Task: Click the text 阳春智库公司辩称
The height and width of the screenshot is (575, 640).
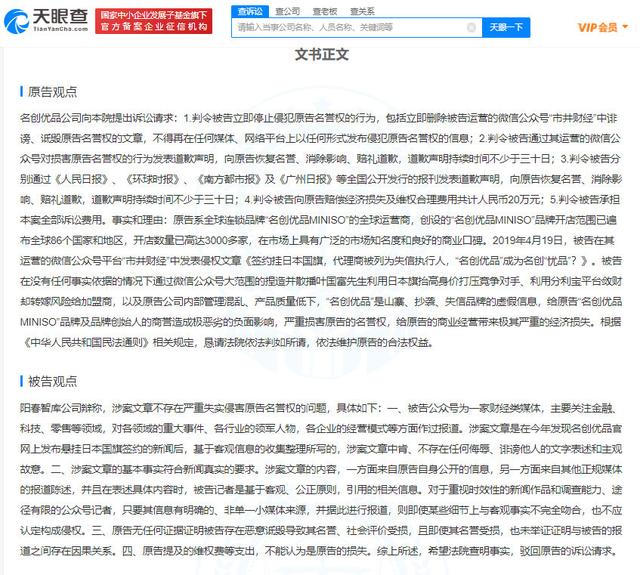Action: [60, 408]
